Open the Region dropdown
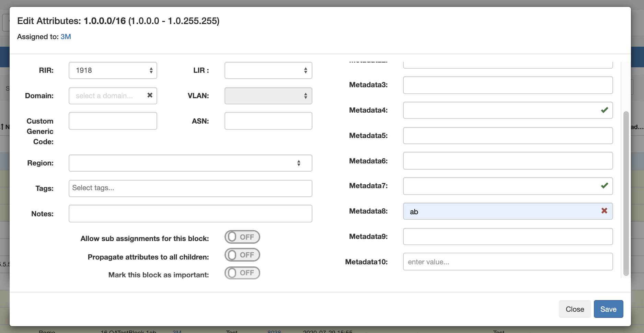This screenshot has width=644, height=333. (190, 163)
